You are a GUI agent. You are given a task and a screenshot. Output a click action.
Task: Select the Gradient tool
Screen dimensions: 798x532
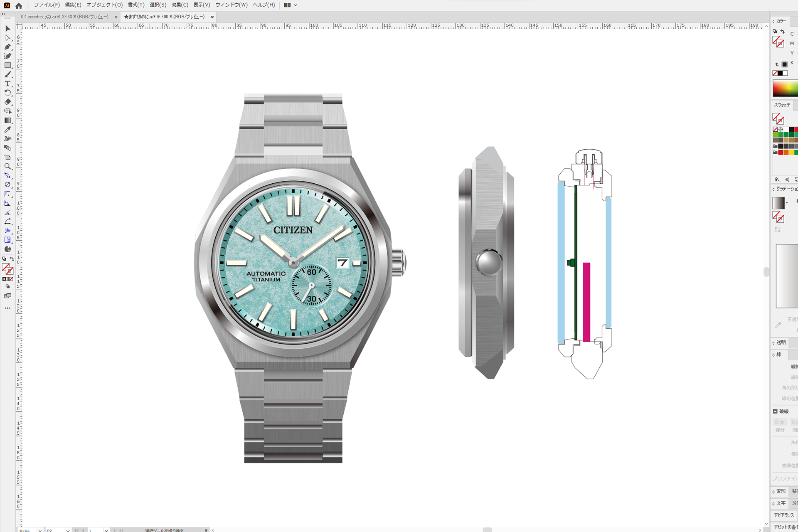pos(7,121)
